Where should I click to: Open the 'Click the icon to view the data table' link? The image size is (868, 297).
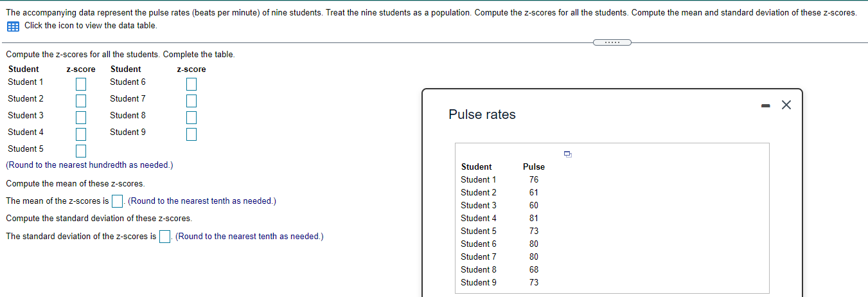coord(90,26)
